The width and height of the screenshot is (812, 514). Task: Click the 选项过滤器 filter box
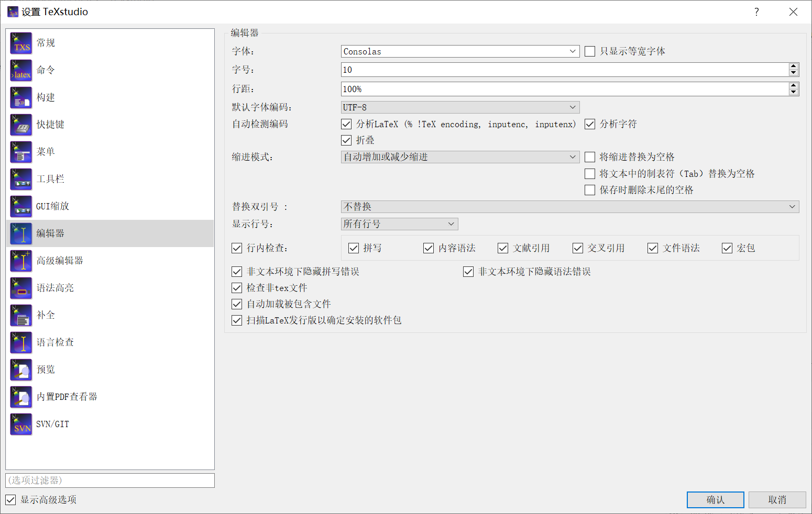pos(110,481)
